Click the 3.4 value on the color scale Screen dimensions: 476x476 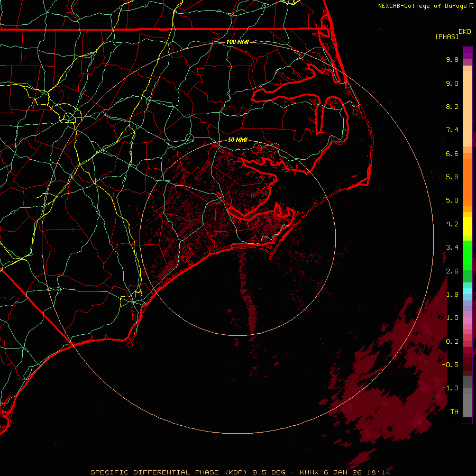point(452,248)
